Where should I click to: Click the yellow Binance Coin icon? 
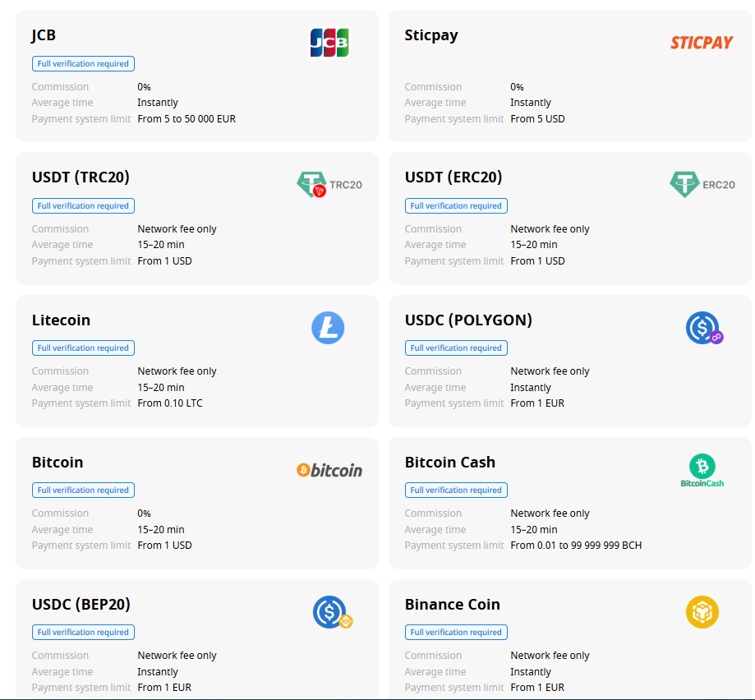[702, 612]
